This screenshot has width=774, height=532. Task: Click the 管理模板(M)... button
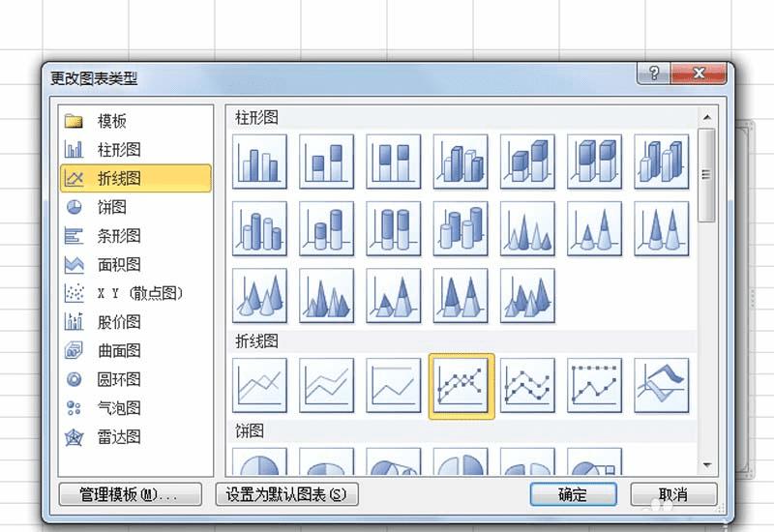tap(131, 494)
